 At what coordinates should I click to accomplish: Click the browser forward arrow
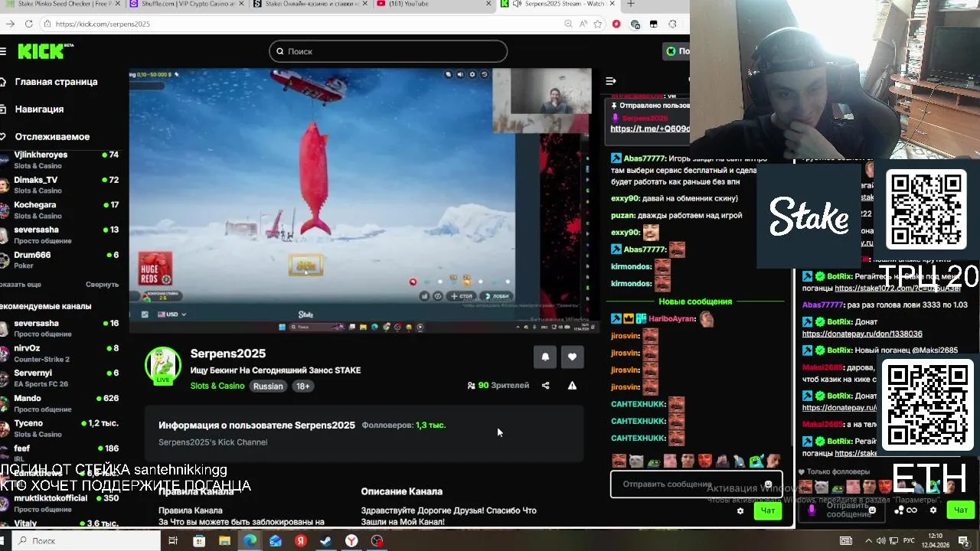(9, 24)
